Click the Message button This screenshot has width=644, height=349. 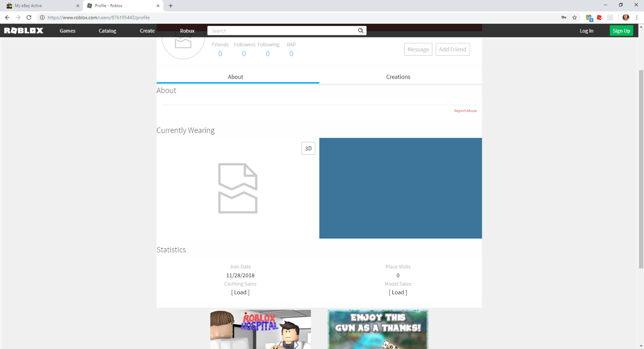[x=418, y=49]
